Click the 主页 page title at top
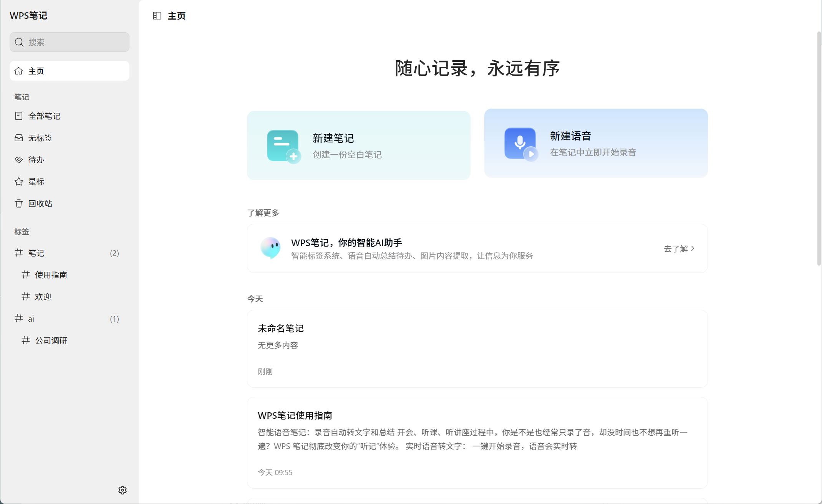This screenshot has width=822, height=504. coord(177,16)
